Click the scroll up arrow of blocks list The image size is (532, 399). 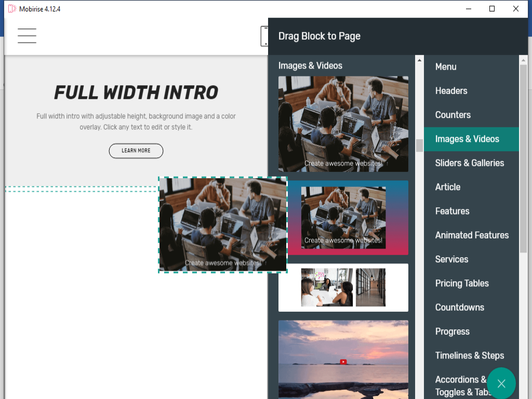[419, 60]
